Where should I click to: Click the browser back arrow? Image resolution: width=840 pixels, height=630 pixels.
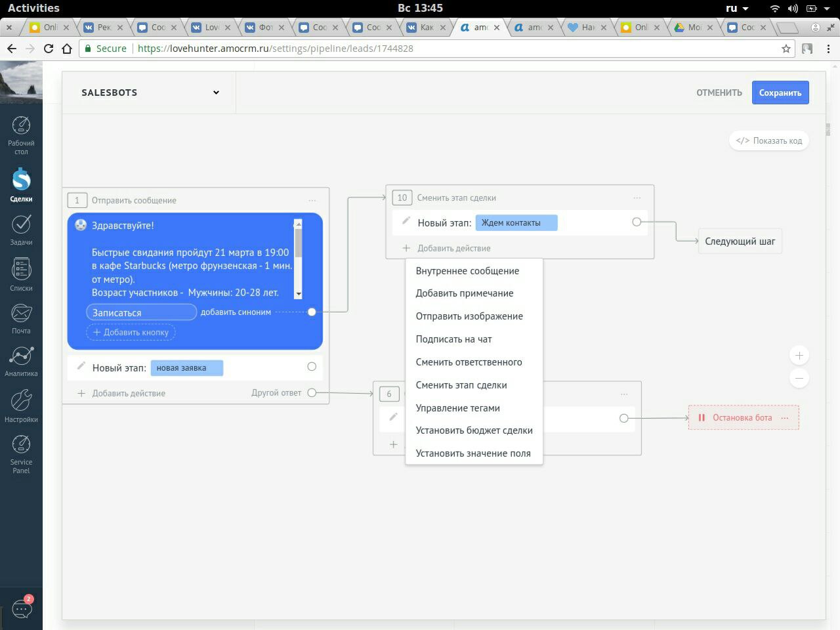click(11, 49)
